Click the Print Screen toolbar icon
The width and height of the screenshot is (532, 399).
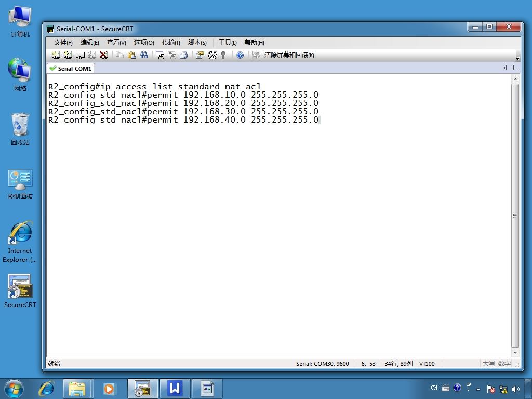(x=160, y=55)
